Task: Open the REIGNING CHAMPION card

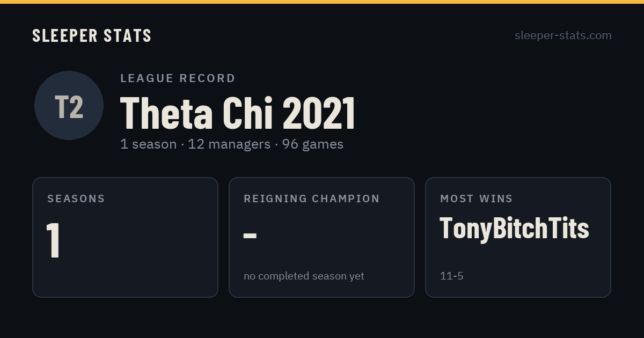Action: [321, 237]
